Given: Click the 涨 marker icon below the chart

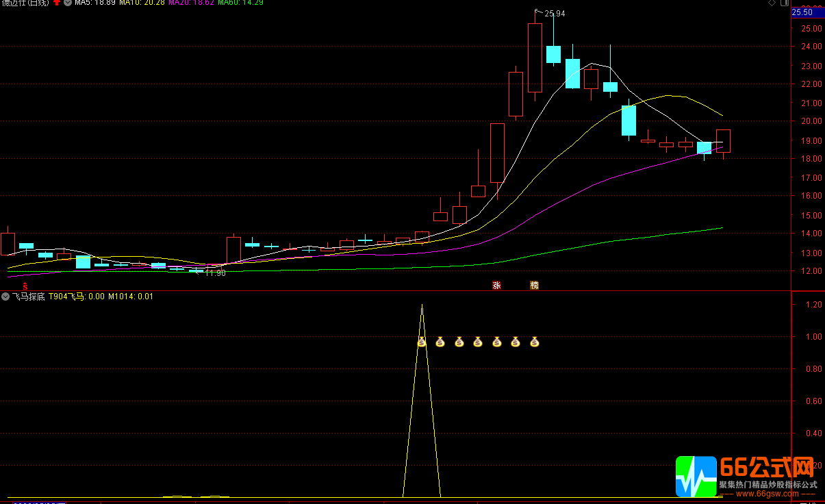Looking at the screenshot, I should [497, 286].
